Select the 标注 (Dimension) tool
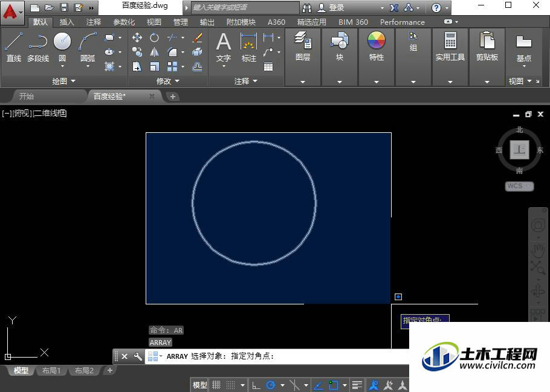This screenshot has width=550, height=392. [x=249, y=47]
